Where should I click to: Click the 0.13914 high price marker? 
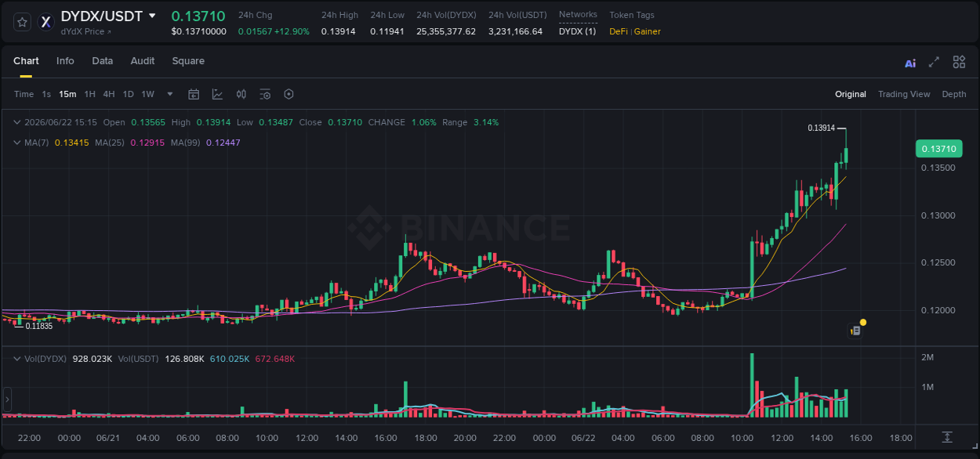[x=822, y=128]
